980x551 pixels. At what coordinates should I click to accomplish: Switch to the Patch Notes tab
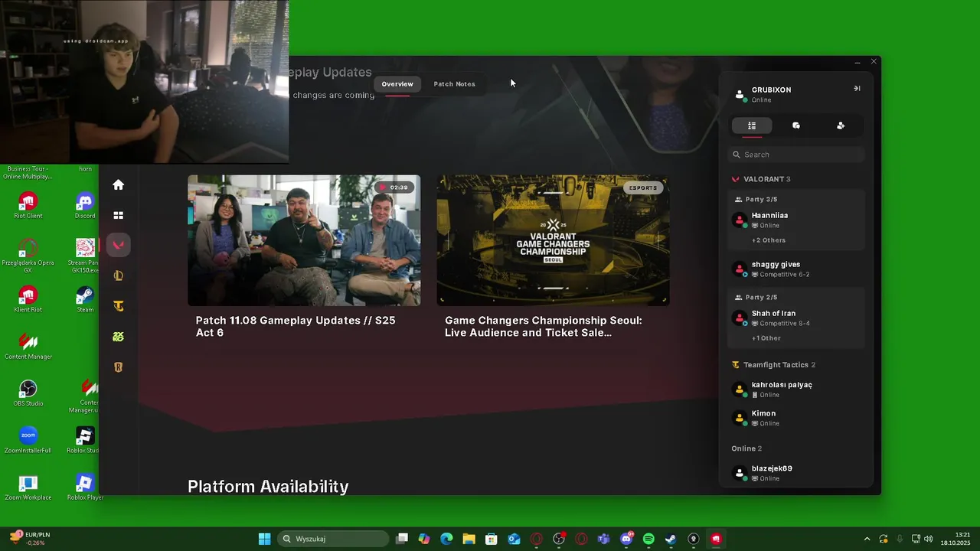tap(454, 84)
